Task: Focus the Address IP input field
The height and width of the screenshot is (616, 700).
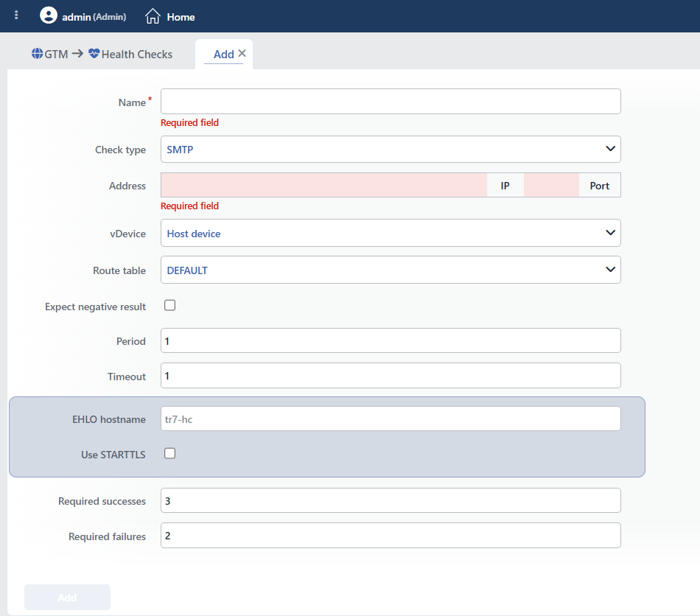Action: click(323, 185)
